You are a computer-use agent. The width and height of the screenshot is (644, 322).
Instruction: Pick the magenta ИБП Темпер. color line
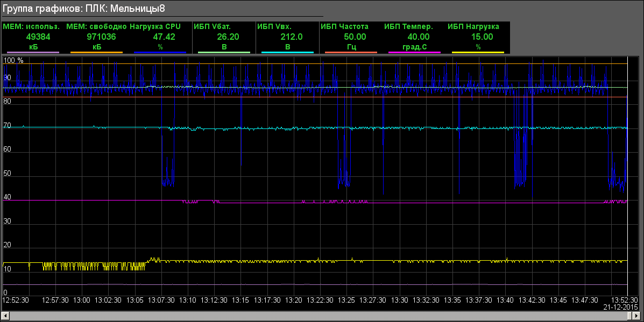(x=414, y=53)
